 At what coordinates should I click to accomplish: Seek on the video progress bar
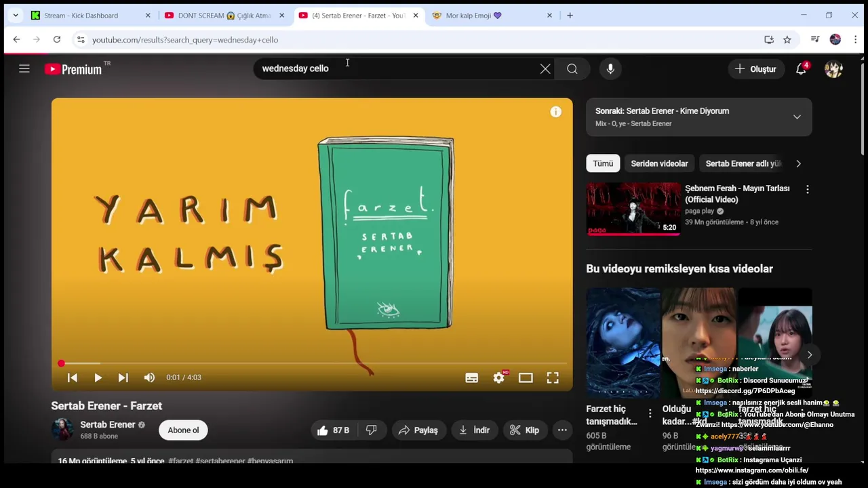click(312, 363)
